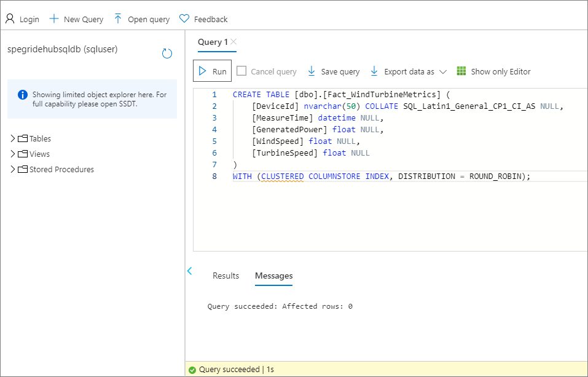
Task: Expand the Tables tree node
Action: tap(13, 138)
